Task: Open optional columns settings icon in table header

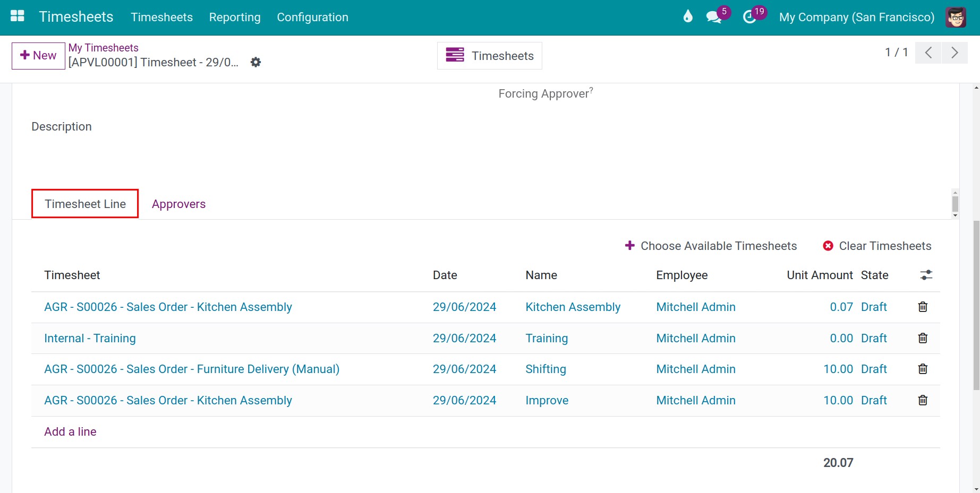Action: click(x=926, y=275)
